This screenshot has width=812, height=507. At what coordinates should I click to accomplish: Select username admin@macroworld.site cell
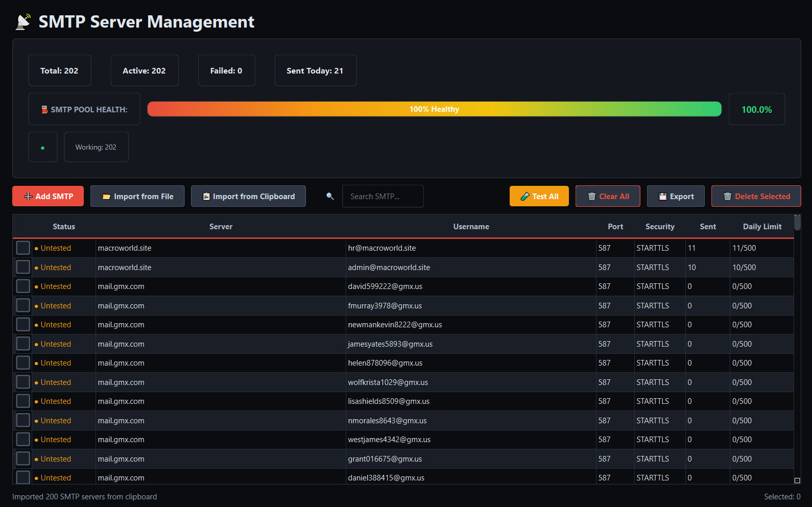[471, 268]
